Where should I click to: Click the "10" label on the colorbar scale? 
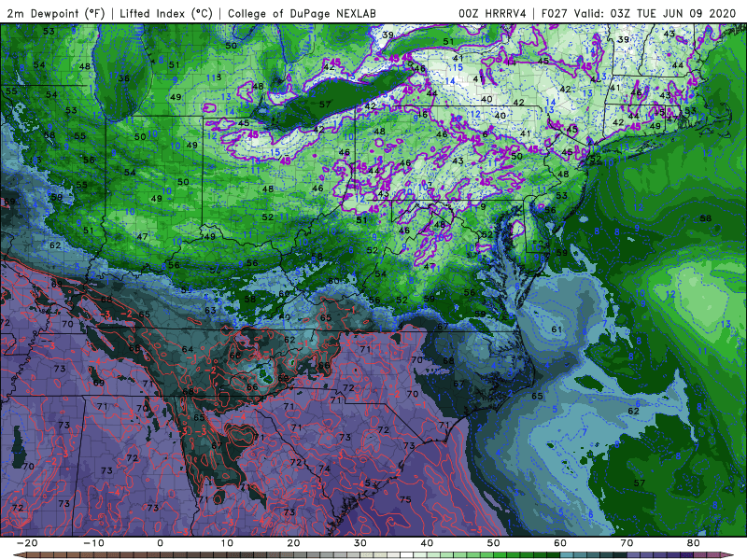coord(227,543)
